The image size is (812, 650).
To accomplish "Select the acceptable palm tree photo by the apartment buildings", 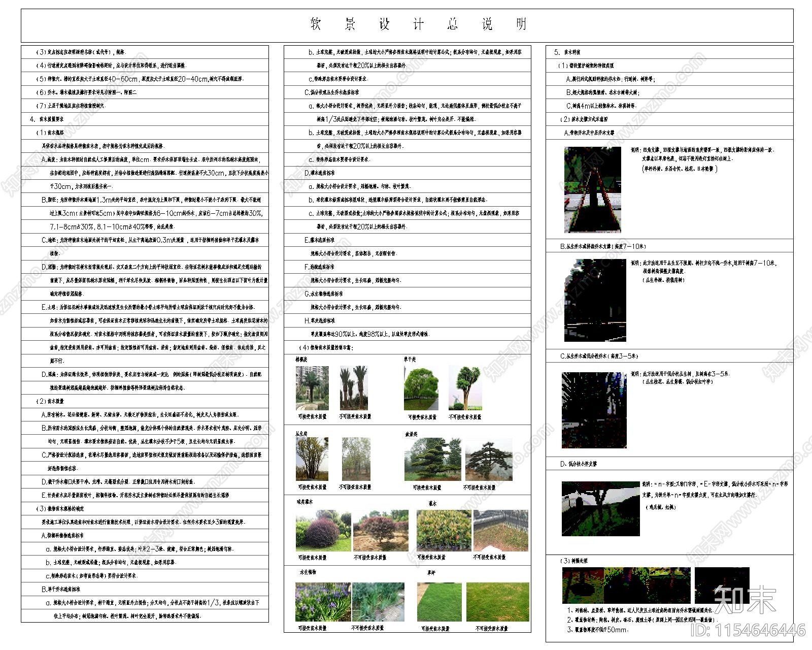I will 312,388.
